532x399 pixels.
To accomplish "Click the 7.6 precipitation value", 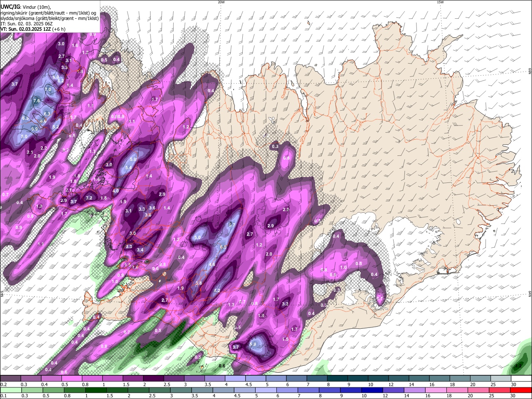I will 37,101.
